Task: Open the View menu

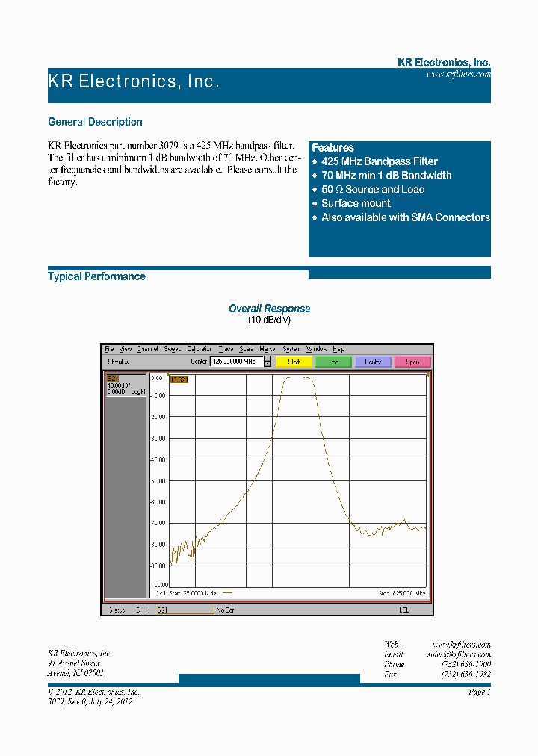Action: (125, 349)
